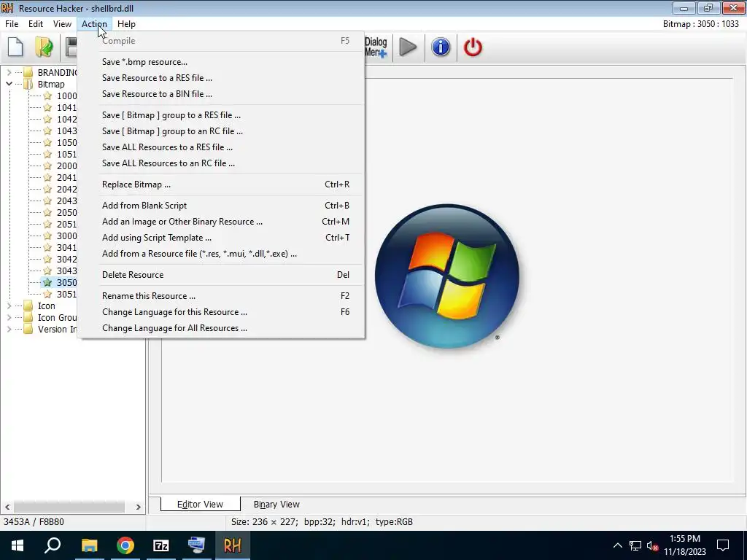
Task: Click the green star icon of 3050
Action: (47, 282)
